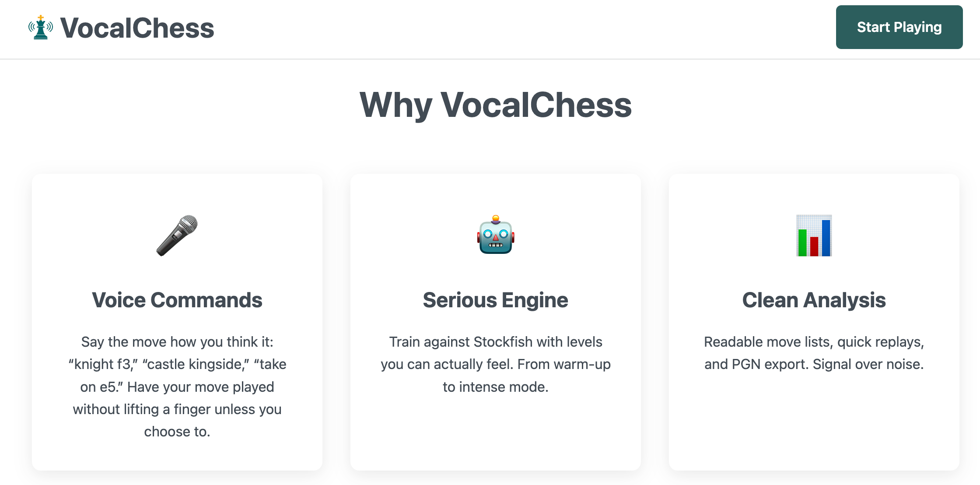
Task: Click the "intense mode" text
Action: [504, 387]
